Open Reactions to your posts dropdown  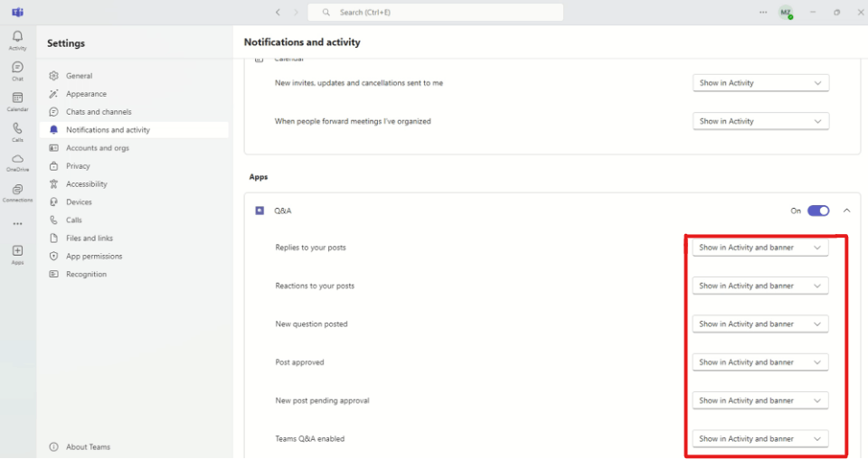(760, 286)
